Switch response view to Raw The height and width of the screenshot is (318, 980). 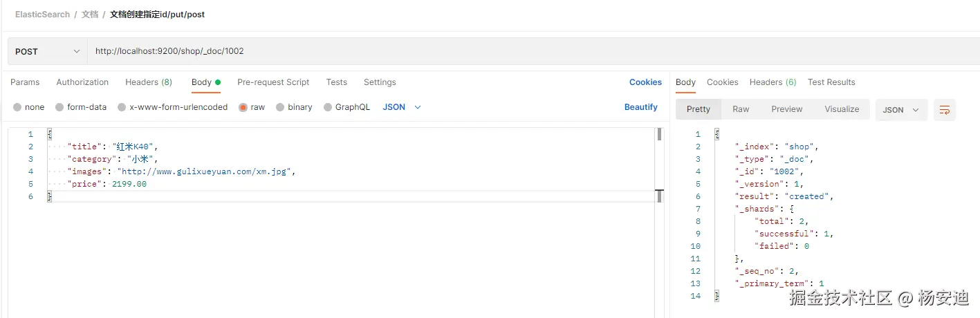pyautogui.click(x=741, y=109)
